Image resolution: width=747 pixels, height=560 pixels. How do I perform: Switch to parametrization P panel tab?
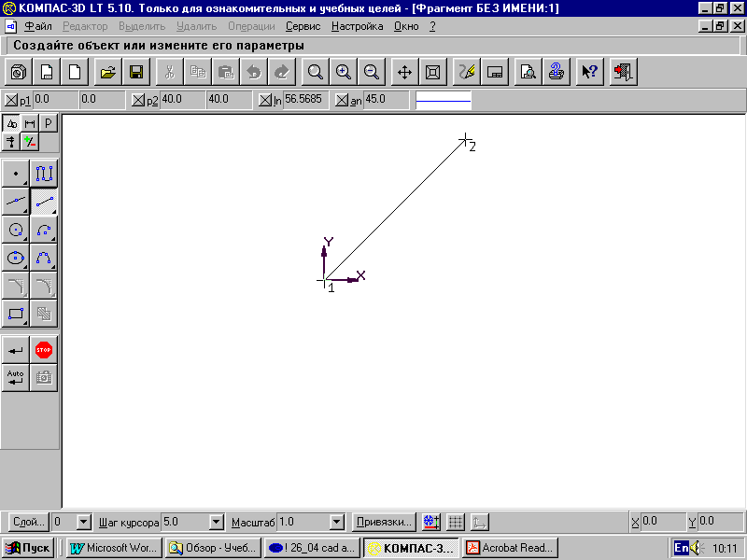[49, 123]
